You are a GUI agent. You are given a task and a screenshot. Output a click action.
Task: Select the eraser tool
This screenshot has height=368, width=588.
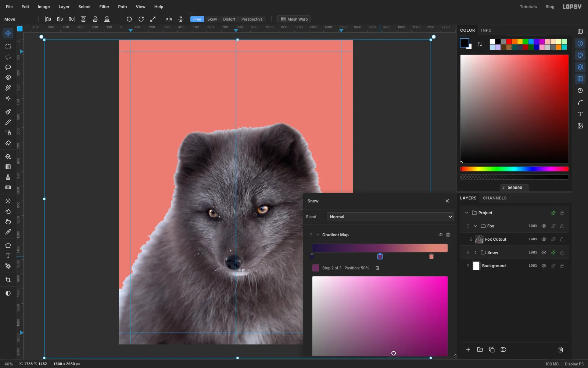[x=8, y=143]
